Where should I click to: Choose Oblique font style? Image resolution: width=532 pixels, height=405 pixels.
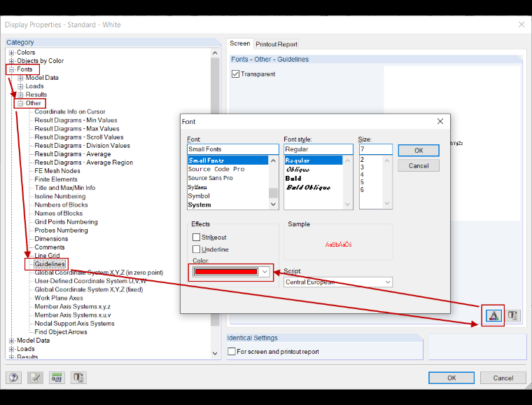coord(297,170)
